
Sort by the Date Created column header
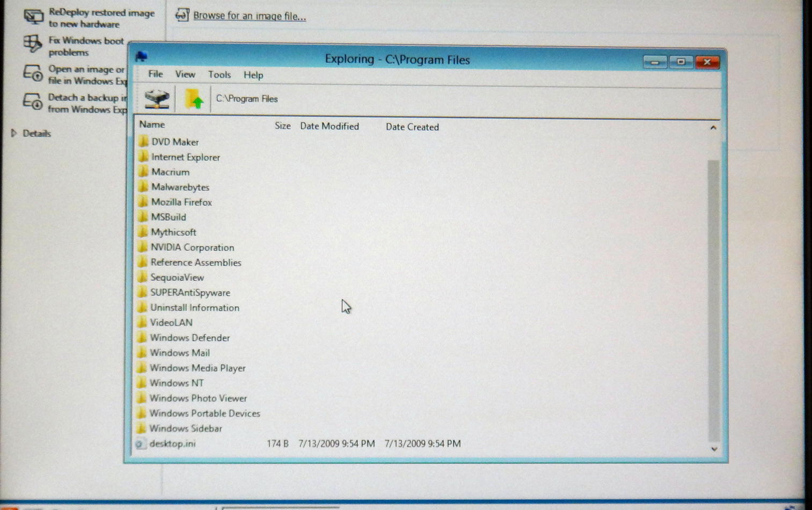[x=412, y=127]
